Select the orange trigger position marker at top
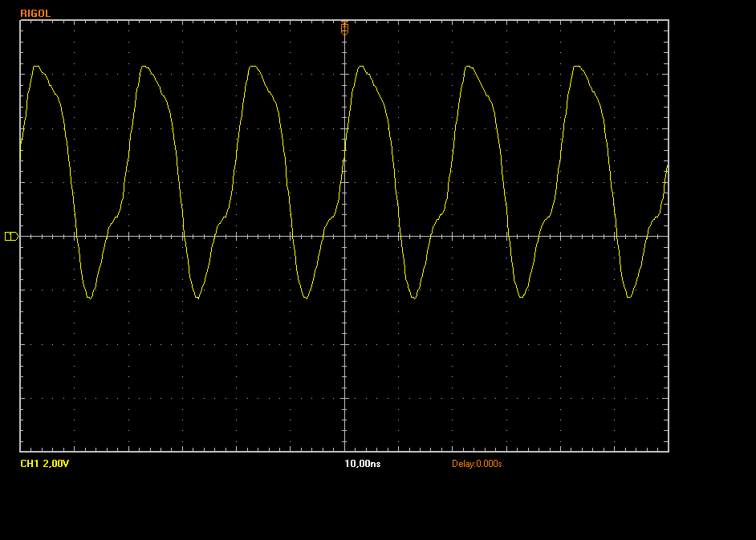The image size is (756, 540). [x=344, y=26]
